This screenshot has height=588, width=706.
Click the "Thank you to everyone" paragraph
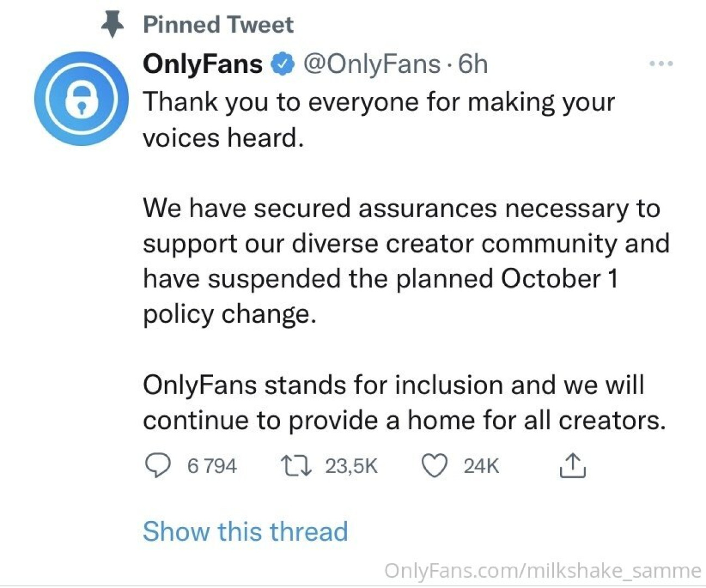379,120
